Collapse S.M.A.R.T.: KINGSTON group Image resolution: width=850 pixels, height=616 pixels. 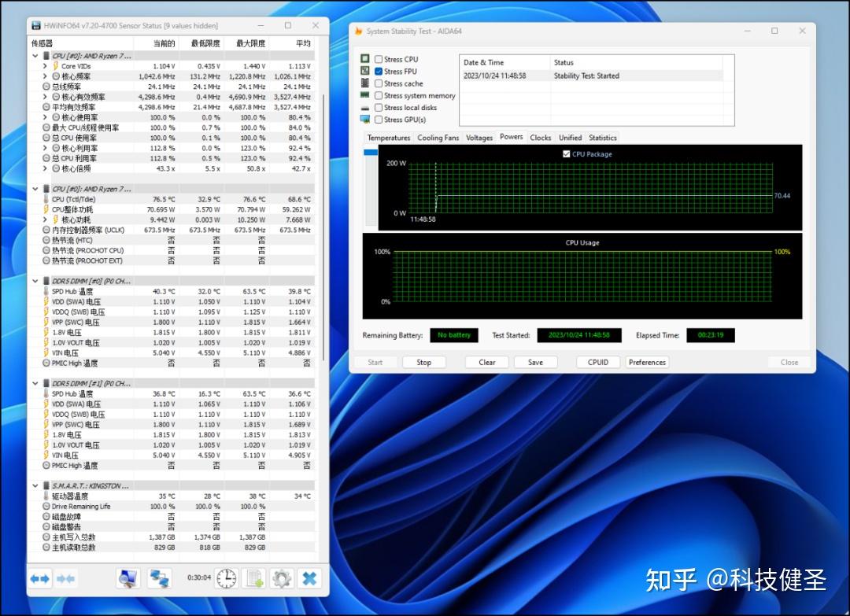[35, 486]
